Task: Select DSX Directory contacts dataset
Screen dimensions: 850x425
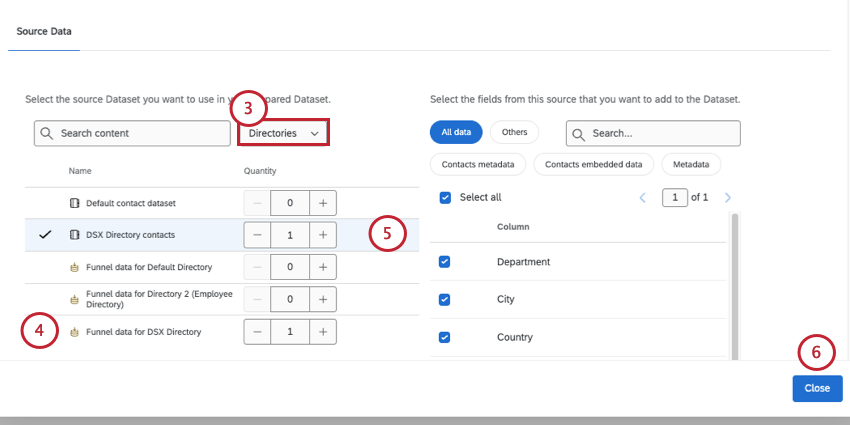Action: [x=222, y=235]
